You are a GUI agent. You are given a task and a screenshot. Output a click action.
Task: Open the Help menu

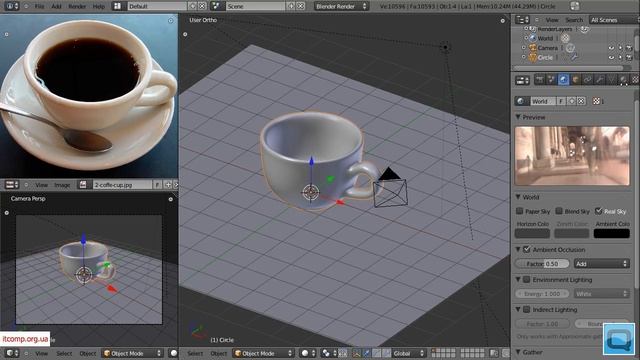point(99,7)
